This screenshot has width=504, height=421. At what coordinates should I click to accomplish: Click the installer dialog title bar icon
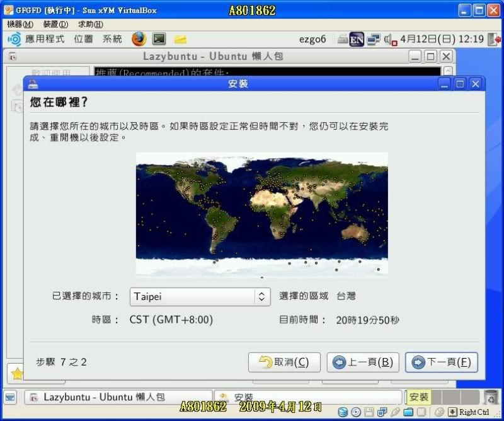coord(33,84)
